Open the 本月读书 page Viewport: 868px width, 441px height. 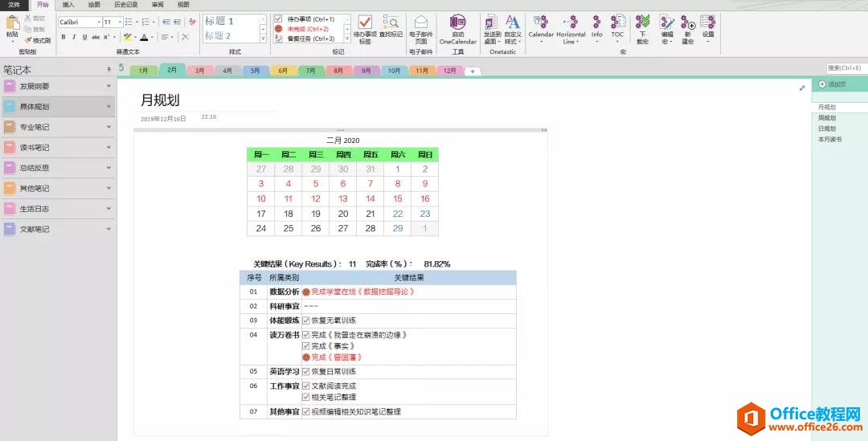pos(829,140)
